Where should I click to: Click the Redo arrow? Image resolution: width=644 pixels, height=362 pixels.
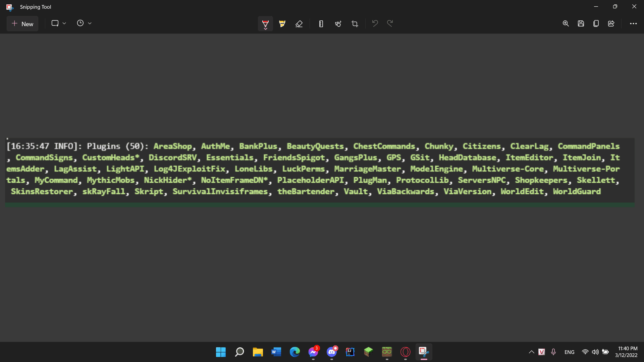[x=390, y=23]
